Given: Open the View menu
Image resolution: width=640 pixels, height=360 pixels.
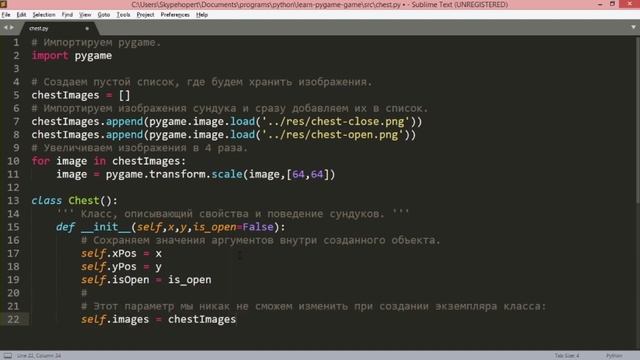Looking at the screenshot, I should point(85,15).
